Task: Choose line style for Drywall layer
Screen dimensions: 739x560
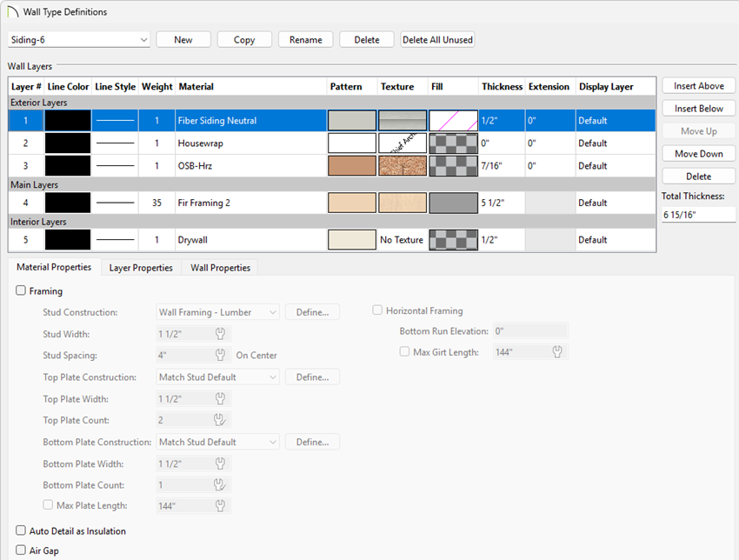Action: coord(115,239)
